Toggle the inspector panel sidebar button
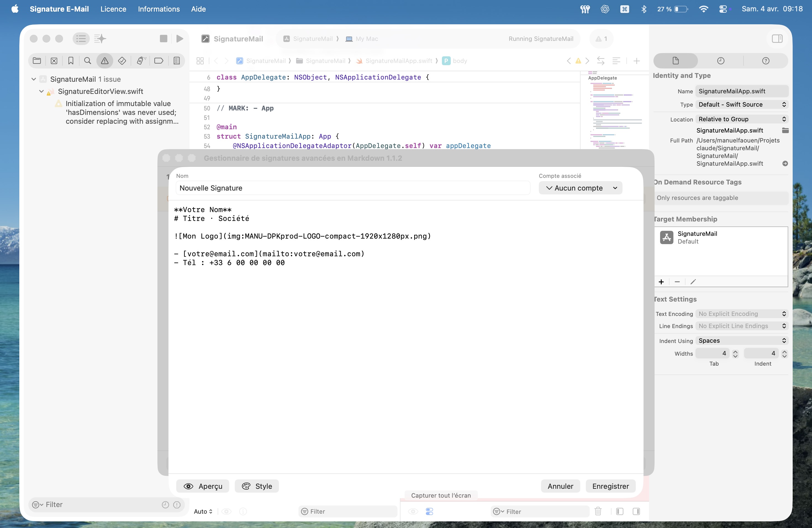Image resolution: width=812 pixels, height=528 pixels. click(x=777, y=39)
